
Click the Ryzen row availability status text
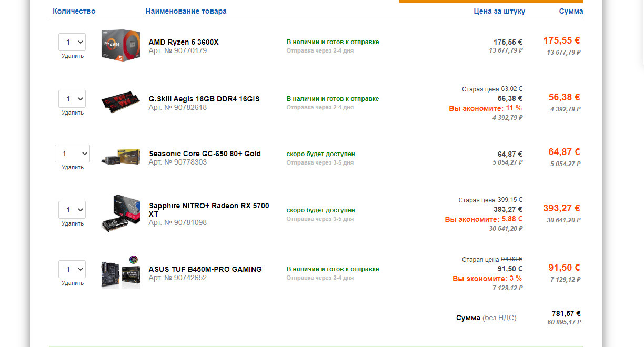click(333, 42)
